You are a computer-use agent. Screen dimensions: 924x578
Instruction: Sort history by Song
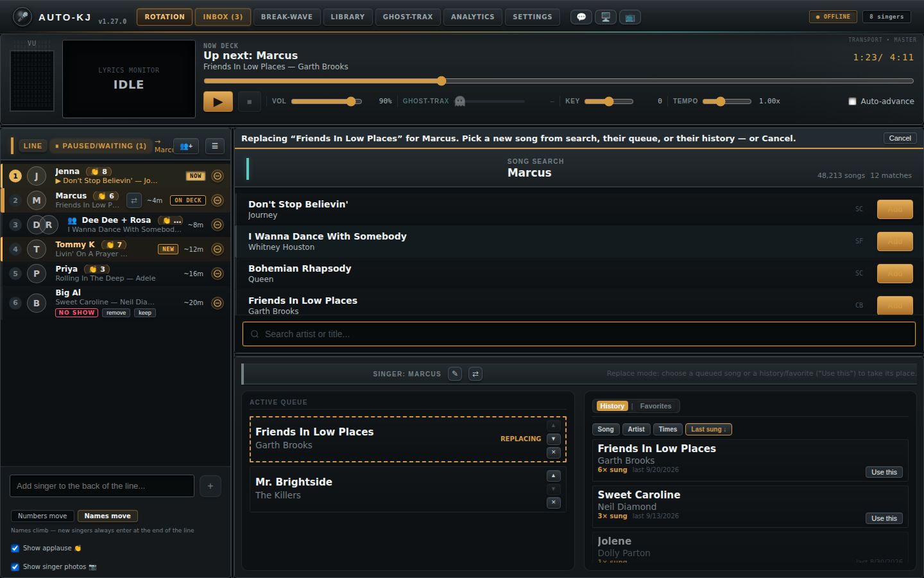click(x=606, y=430)
